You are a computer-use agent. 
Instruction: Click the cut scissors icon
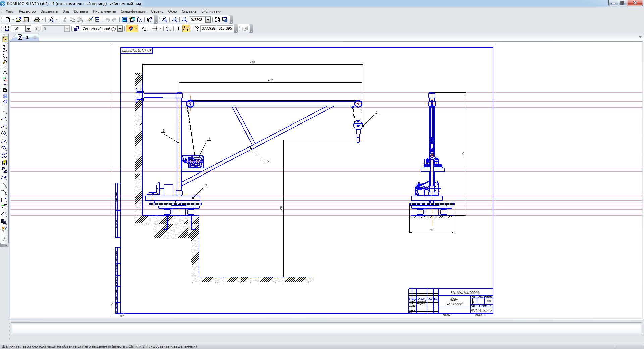pyautogui.click(x=65, y=20)
